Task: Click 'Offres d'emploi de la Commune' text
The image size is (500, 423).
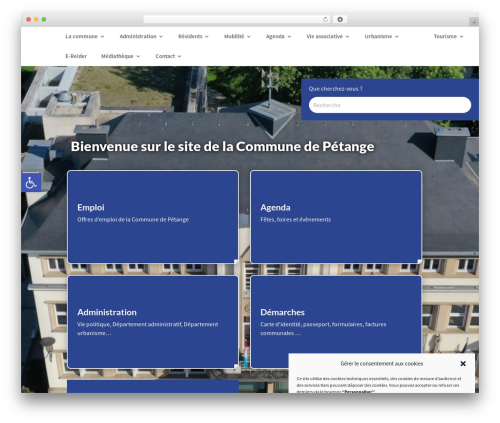Action: coord(133,219)
